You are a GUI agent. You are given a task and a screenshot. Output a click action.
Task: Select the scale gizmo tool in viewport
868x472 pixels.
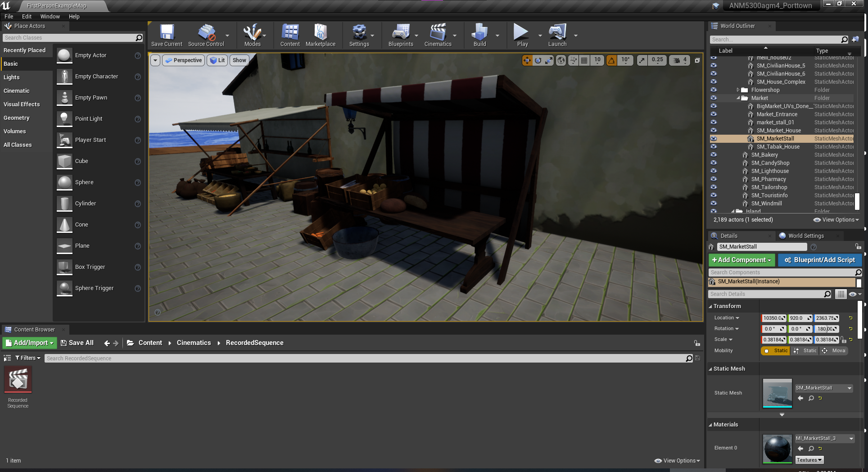point(549,60)
